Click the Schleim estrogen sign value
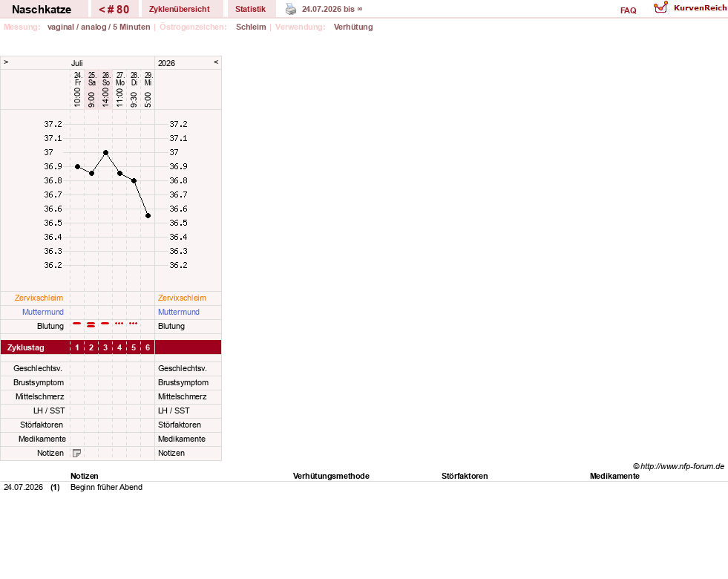 pyautogui.click(x=251, y=27)
